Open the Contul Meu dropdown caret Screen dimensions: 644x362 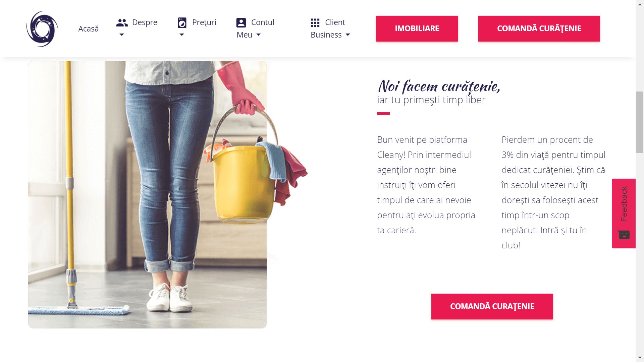point(258,35)
